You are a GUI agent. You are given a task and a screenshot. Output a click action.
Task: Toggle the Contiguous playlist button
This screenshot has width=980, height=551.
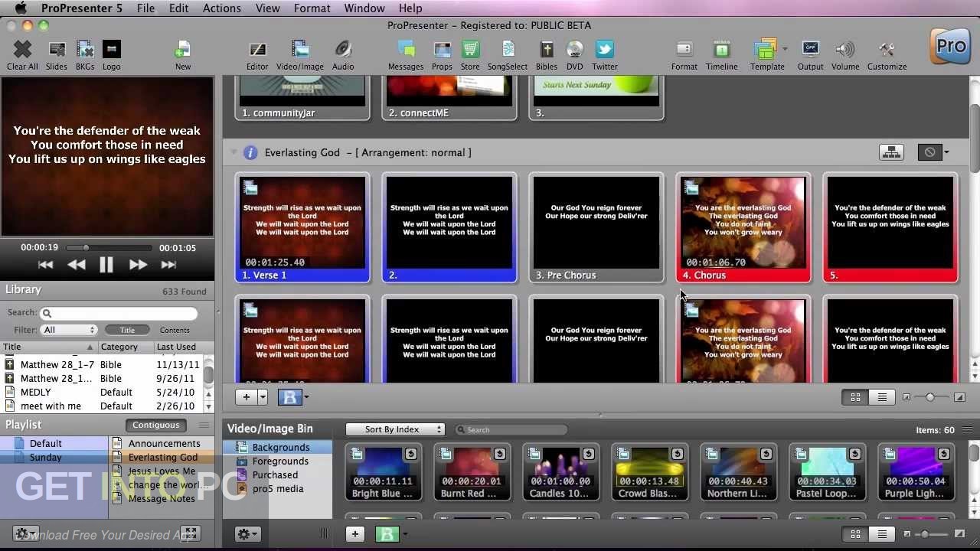click(155, 425)
